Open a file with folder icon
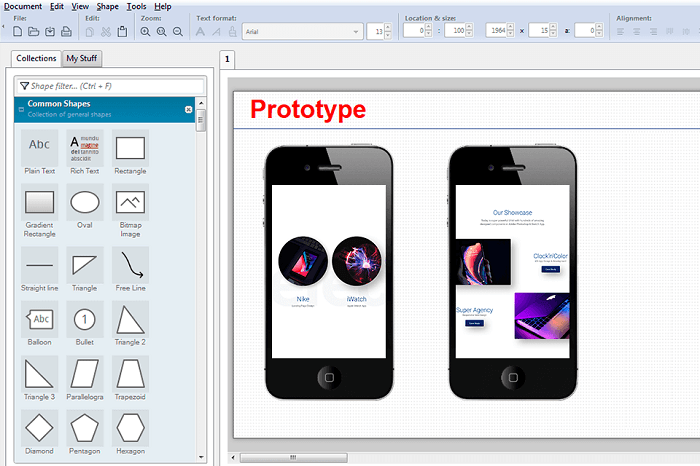The height and width of the screenshot is (466, 700). (x=33, y=32)
